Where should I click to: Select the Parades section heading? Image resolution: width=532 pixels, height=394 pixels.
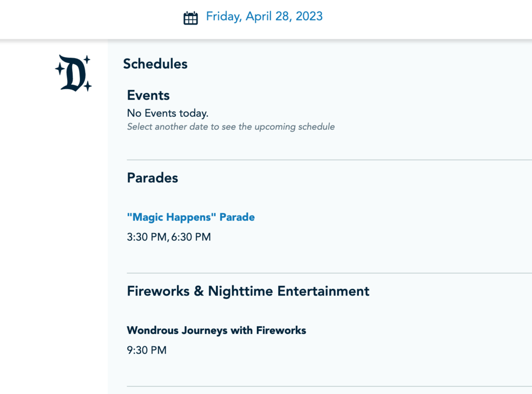click(x=152, y=178)
